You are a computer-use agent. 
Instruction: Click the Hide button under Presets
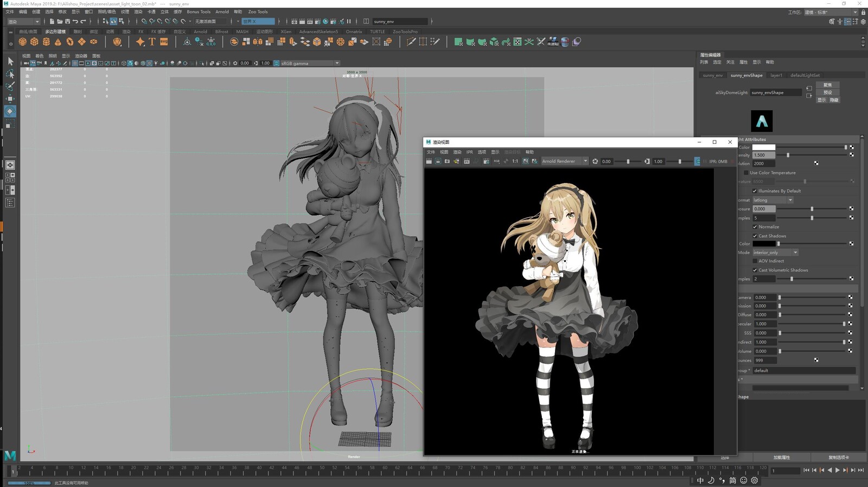834,100
